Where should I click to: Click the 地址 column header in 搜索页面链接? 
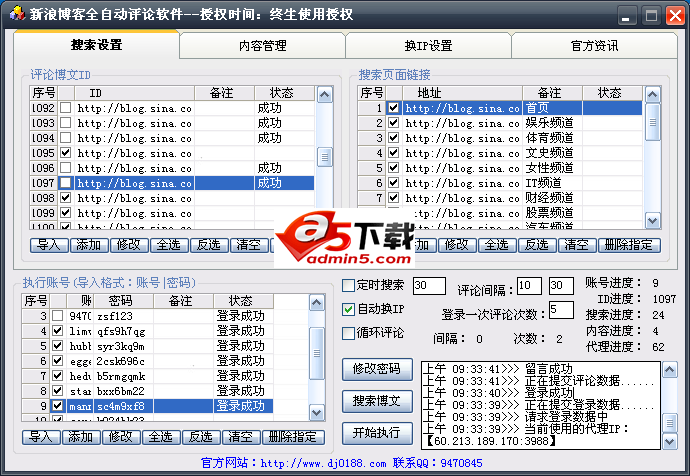click(x=462, y=93)
